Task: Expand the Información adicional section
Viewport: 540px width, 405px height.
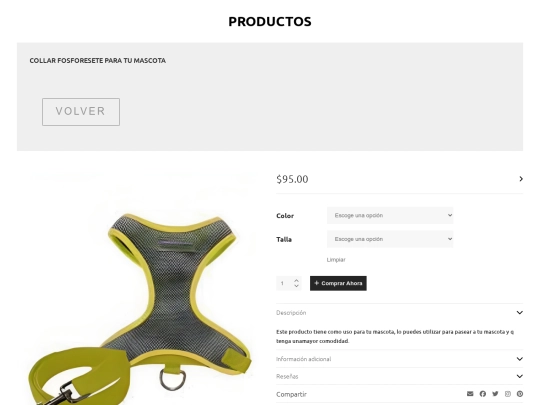Action: [x=399, y=359]
